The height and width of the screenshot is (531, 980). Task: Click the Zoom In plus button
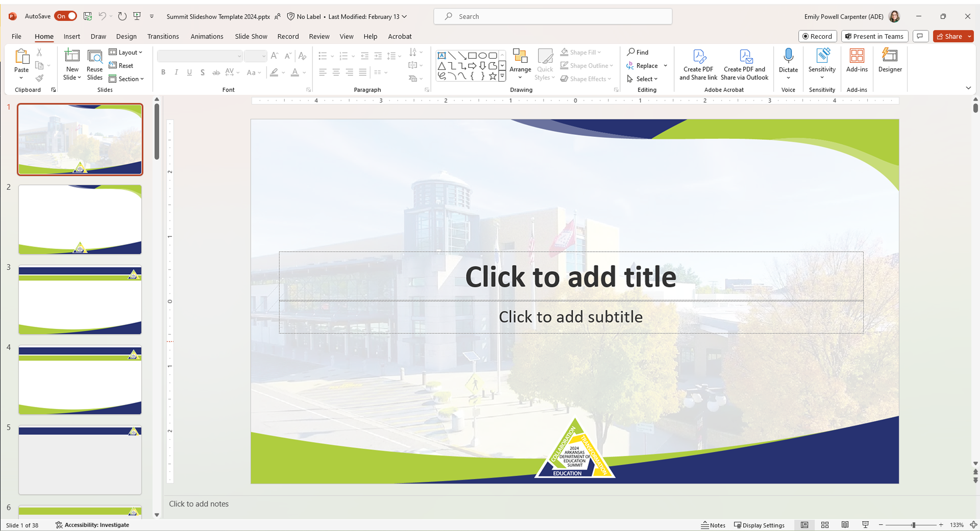click(x=941, y=525)
